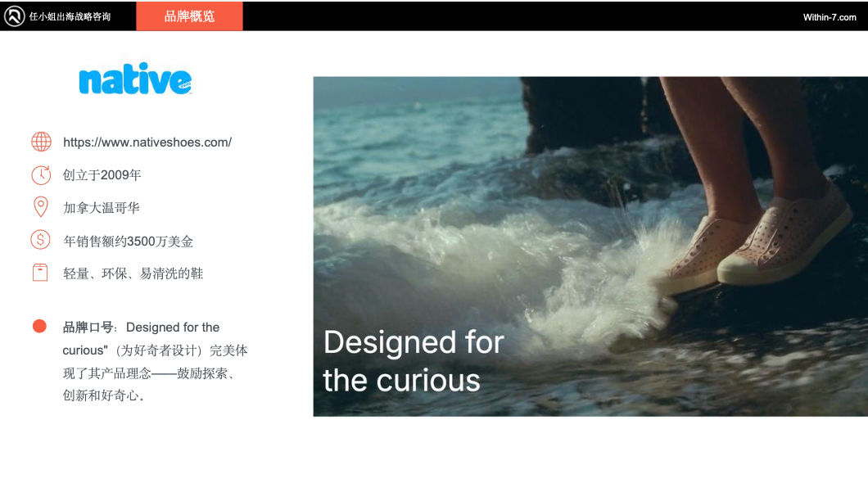The height and width of the screenshot is (488, 868).
Task: Click the 任小姐出海战略咨询 header title
Action: [x=70, y=16]
